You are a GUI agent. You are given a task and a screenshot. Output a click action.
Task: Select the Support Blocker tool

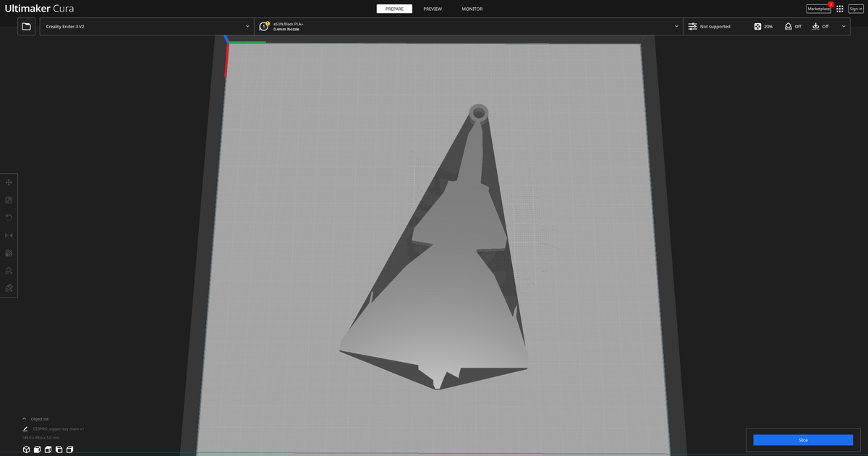(9, 270)
